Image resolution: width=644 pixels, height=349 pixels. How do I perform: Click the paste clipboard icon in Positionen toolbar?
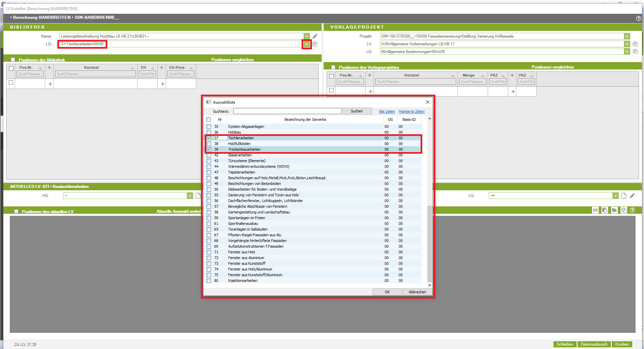click(604, 210)
